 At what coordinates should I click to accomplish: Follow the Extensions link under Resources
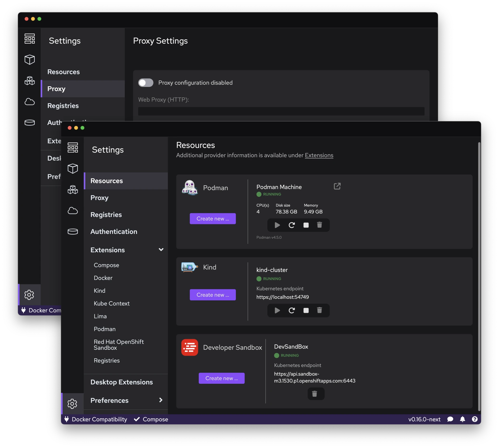pyautogui.click(x=319, y=155)
